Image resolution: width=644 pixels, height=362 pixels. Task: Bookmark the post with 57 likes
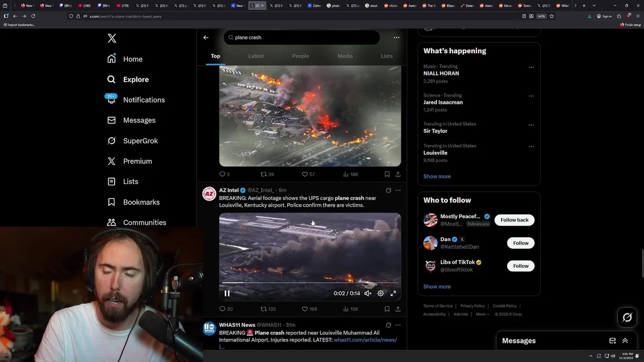(x=387, y=174)
